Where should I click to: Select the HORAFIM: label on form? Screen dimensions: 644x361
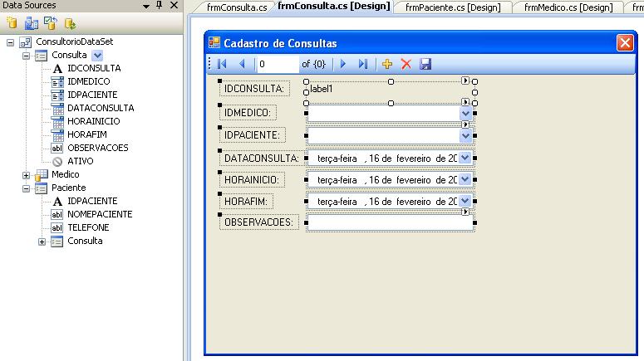[x=246, y=202]
